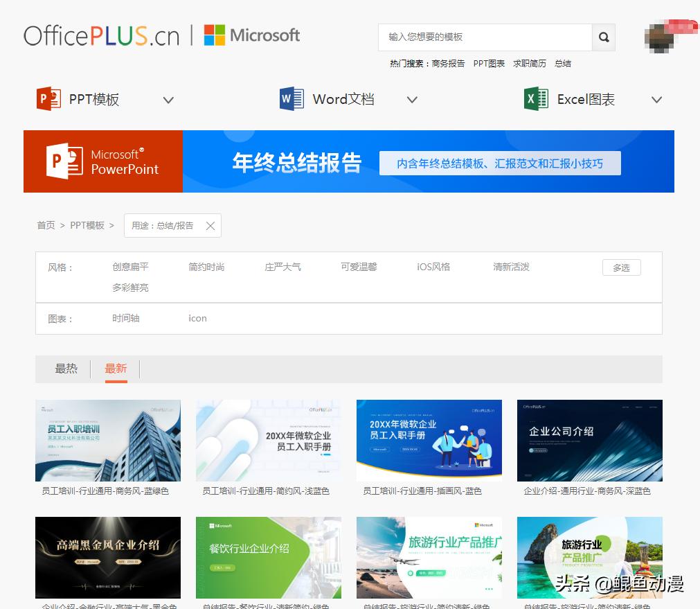Click hot search link 总结
700x609 pixels.
pos(562,64)
